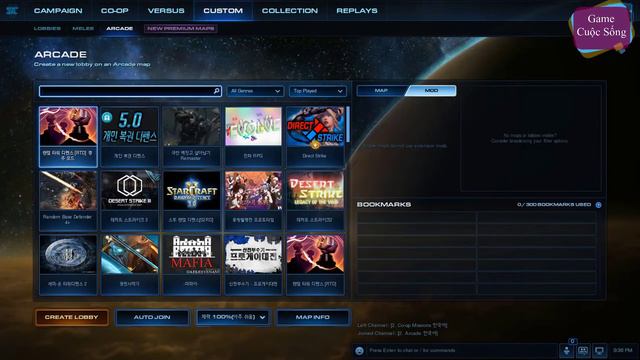Click the arcade map list scrollbar

348,124
